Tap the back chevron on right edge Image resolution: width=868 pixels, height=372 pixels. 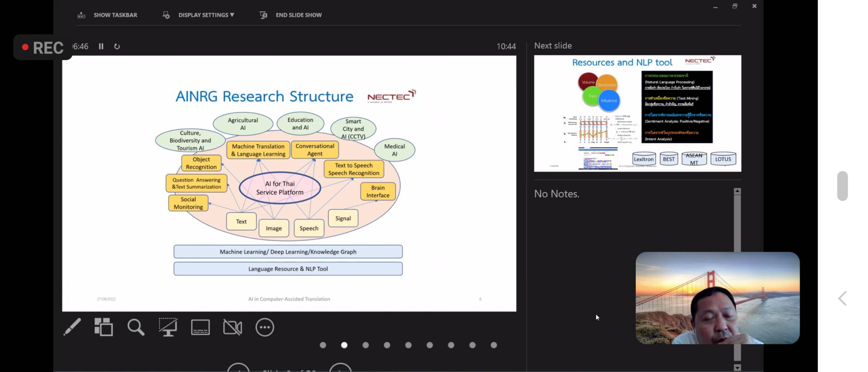click(x=842, y=298)
